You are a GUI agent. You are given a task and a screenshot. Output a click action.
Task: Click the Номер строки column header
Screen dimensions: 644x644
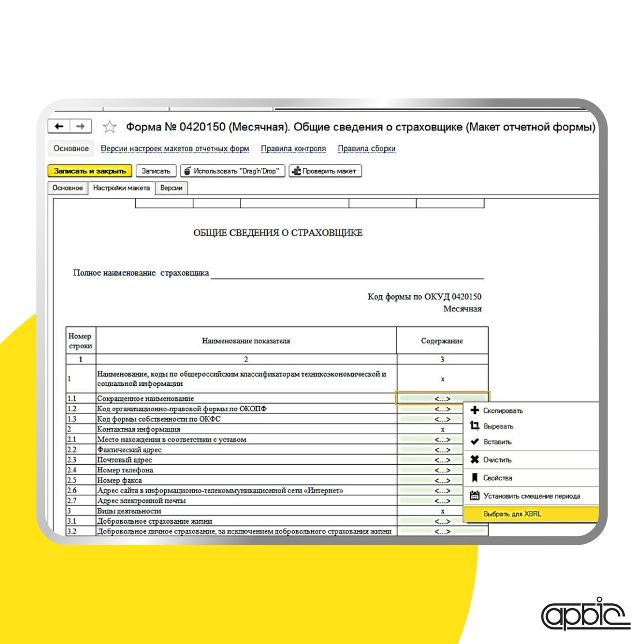point(80,341)
